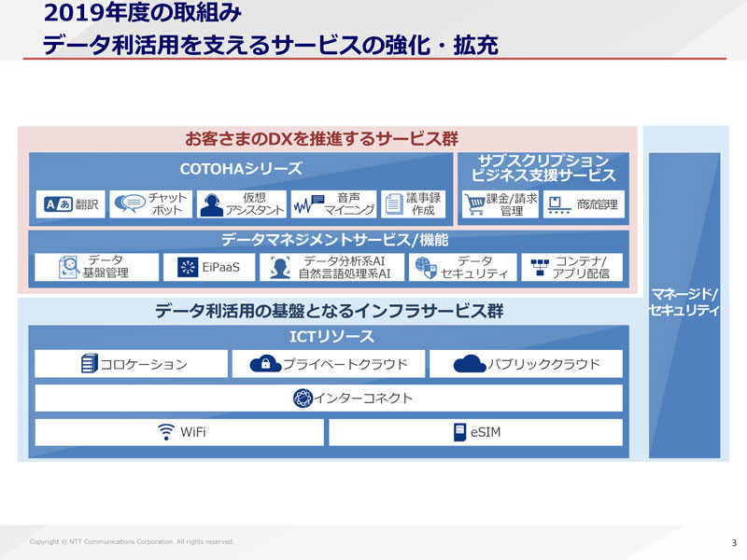Click the meeting minutes document icon
This screenshot has width=747, height=560.
pyautogui.click(x=394, y=204)
